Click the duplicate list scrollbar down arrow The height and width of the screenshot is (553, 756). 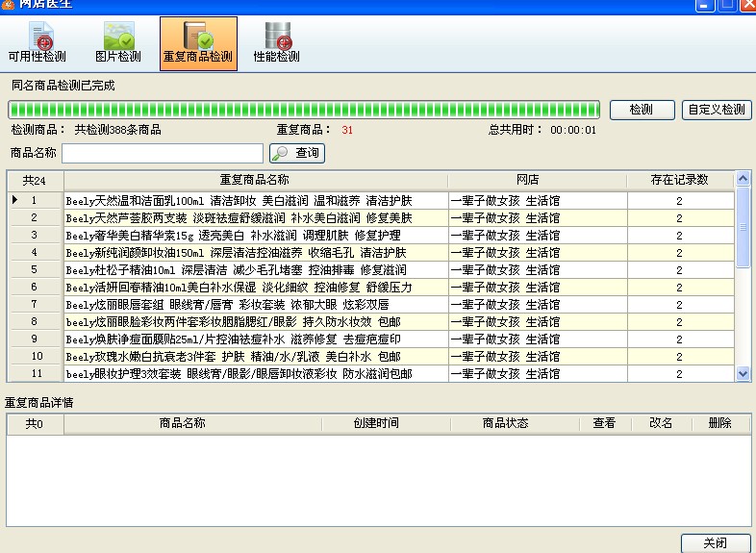pyautogui.click(x=743, y=373)
